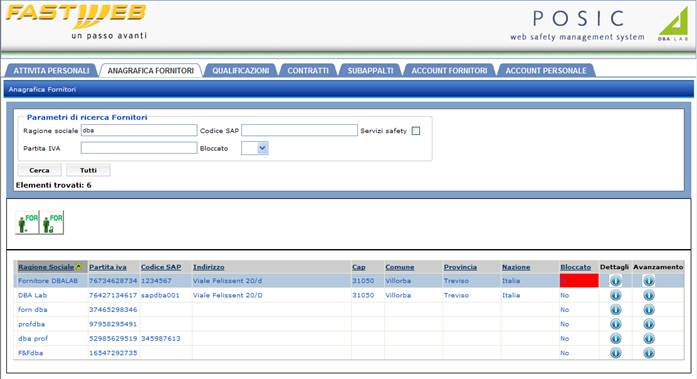This screenshot has height=379, width=697.
Task: Open Avanzamento icon for F&Fdba
Action: point(649,353)
